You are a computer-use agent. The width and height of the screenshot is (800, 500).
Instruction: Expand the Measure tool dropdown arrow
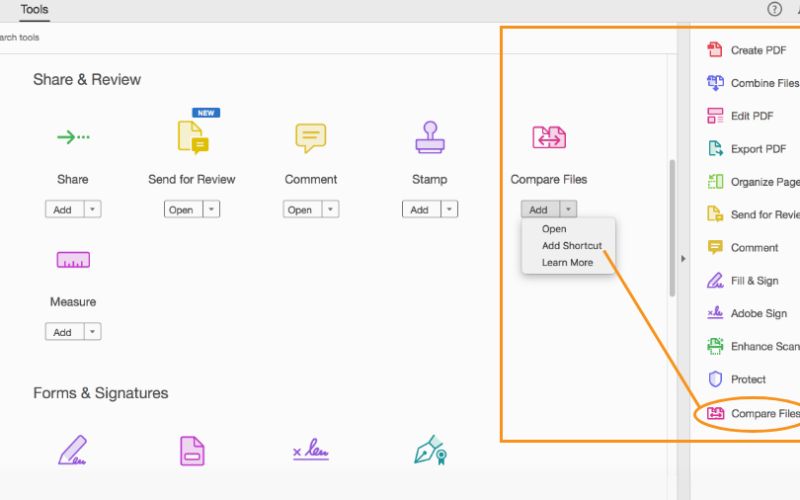pos(92,332)
